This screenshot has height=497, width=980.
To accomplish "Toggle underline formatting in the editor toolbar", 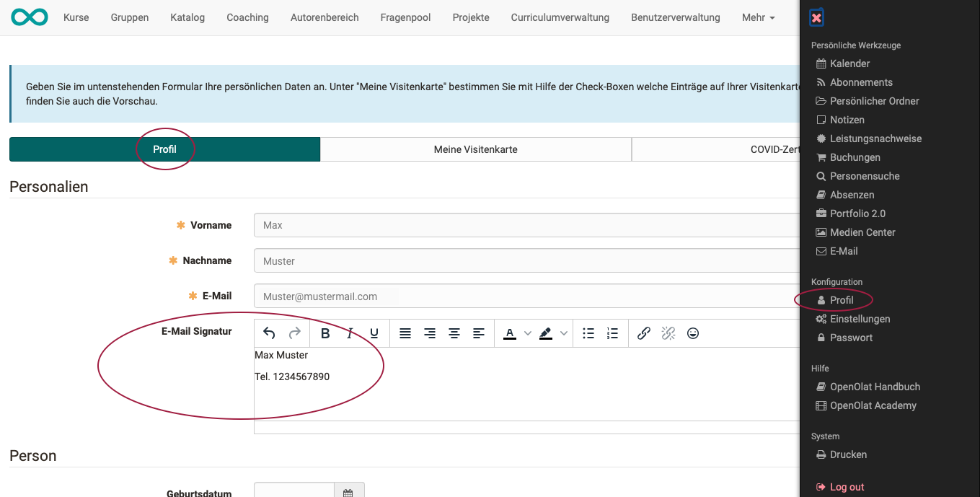I will pos(374,333).
